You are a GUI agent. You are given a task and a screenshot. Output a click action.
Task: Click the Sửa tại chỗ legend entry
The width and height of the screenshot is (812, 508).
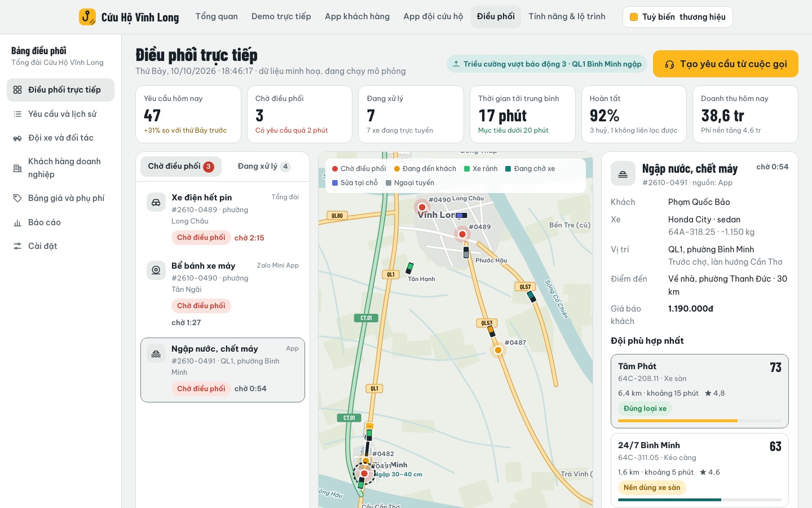coord(355,183)
